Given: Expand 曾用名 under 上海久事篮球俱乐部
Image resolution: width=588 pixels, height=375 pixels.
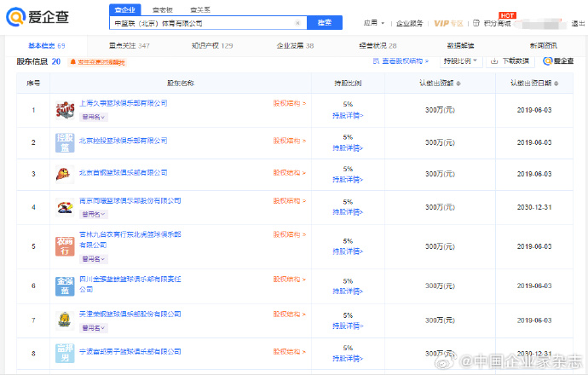Looking at the screenshot, I should (94, 117).
